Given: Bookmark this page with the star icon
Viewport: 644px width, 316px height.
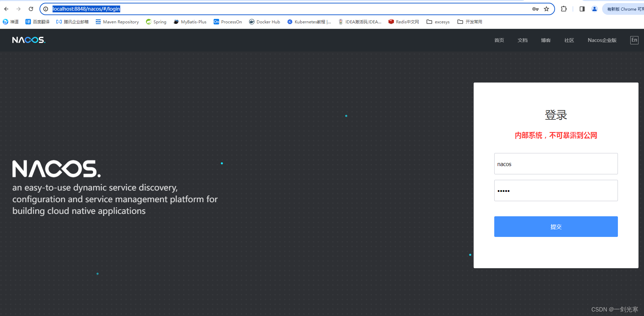Looking at the screenshot, I should click(x=546, y=9).
